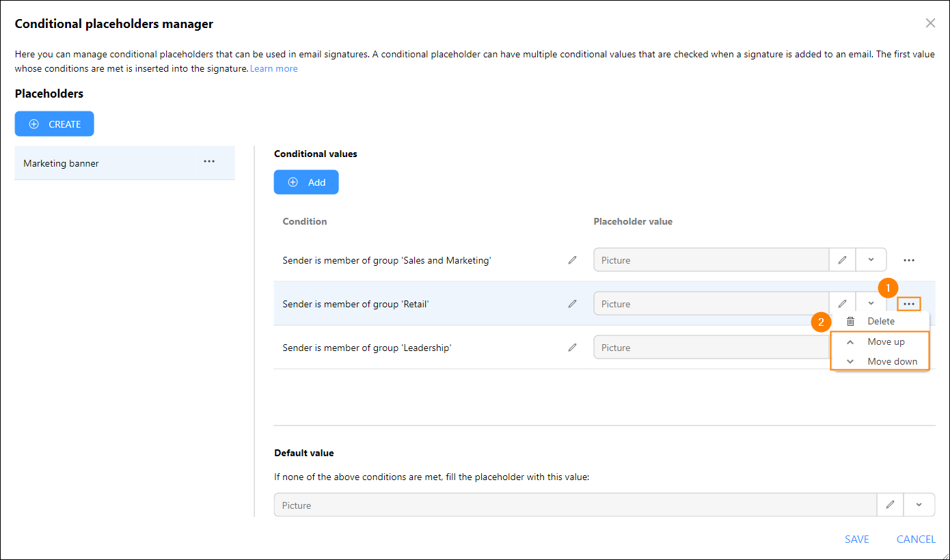Click the CREATE placeholder button
This screenshot has height=560, width=950.
pyautogui.click(x=55, y=124)
